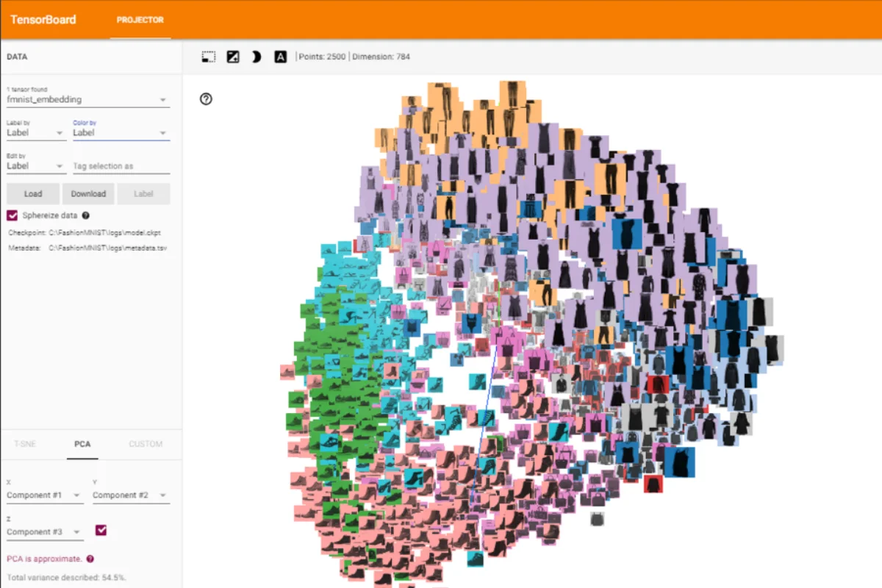Open the PROJECTOR tab

click(x=140, y=20)
